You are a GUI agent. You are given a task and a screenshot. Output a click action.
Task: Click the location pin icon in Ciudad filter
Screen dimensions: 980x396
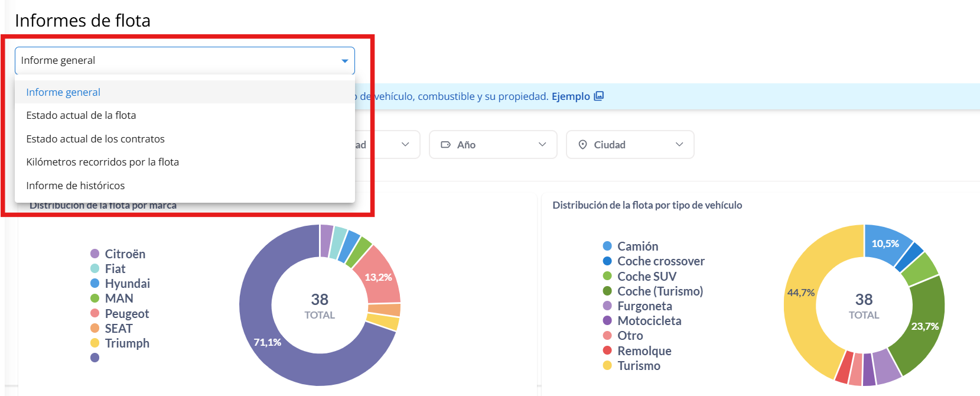pos(582,145)
